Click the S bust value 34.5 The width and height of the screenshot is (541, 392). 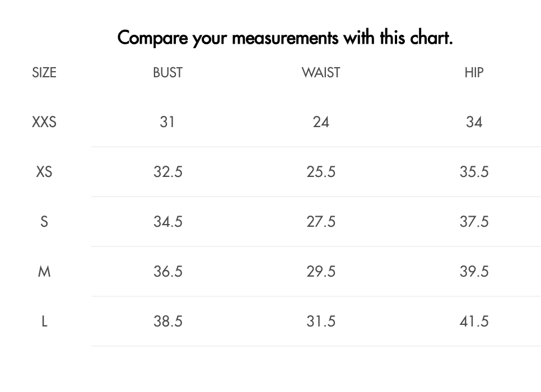(168, 222)
